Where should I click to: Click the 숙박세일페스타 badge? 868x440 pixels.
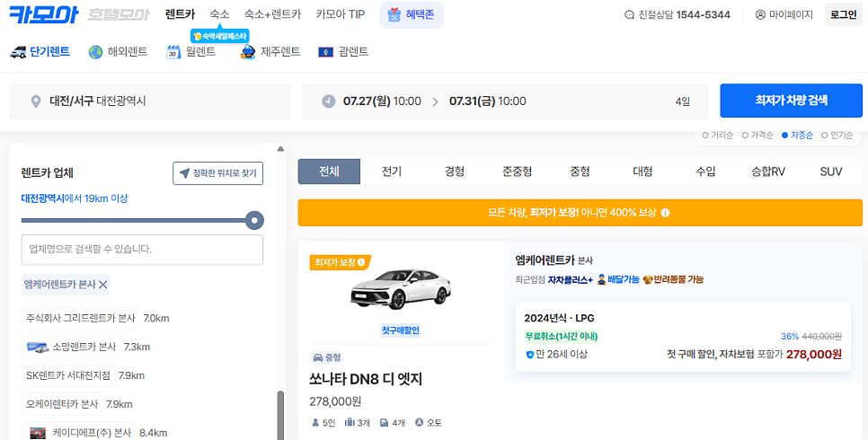pyautogui.click(x=220, y=36)
